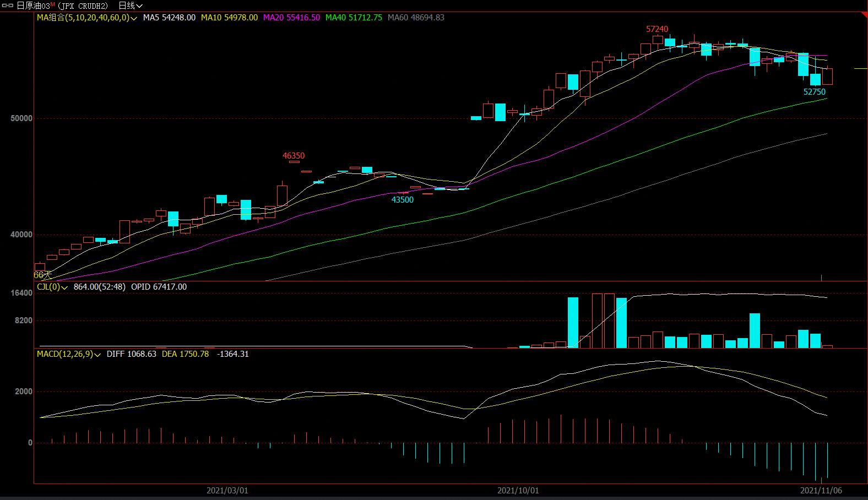Screen dimensions: 868x500
Task: Click the 57240 high price label
Action: pyautogui.click(x=657, y=29)
